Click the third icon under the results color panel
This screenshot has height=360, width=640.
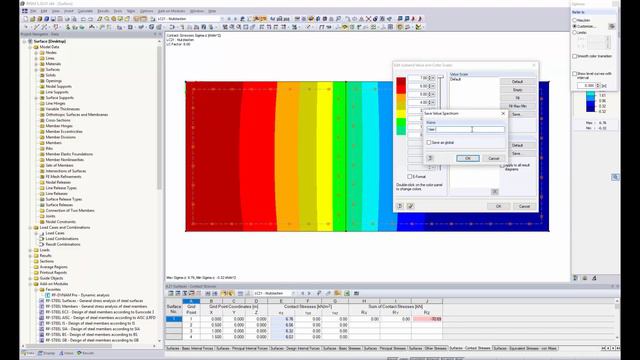coord(594,278)
